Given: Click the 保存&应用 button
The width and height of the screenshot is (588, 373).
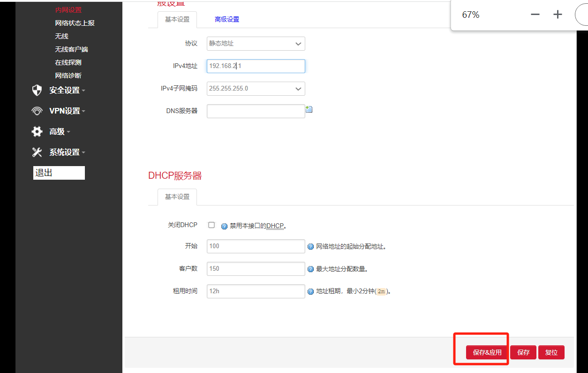Looking at the screenshot, I should tap(487, 352).
